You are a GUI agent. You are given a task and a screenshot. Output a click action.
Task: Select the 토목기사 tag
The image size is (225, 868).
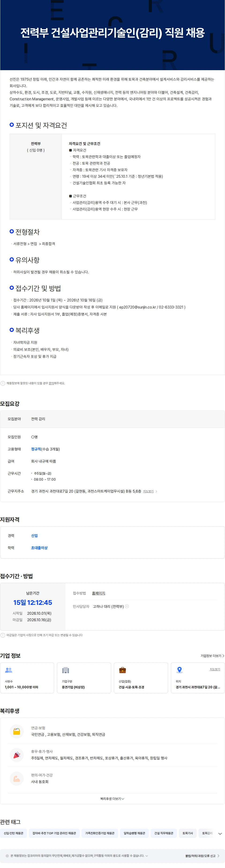tap(187, 833)
